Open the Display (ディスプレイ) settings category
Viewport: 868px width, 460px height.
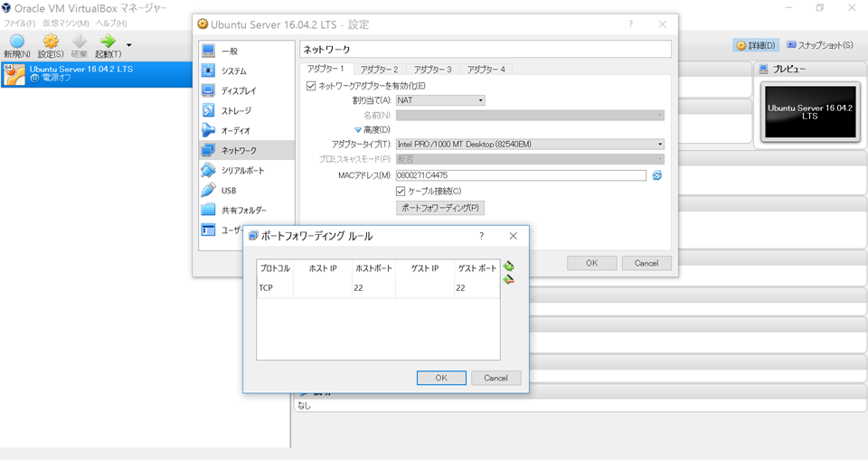246,90
